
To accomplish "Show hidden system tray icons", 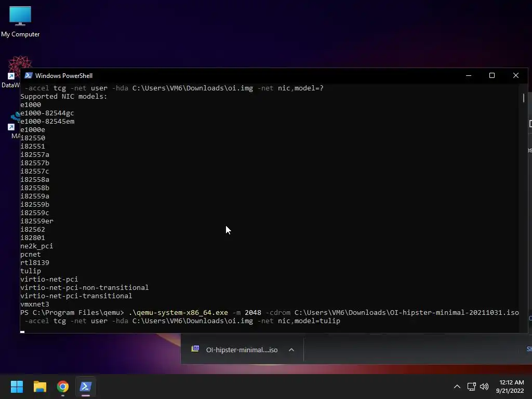I will pos(457,387).
